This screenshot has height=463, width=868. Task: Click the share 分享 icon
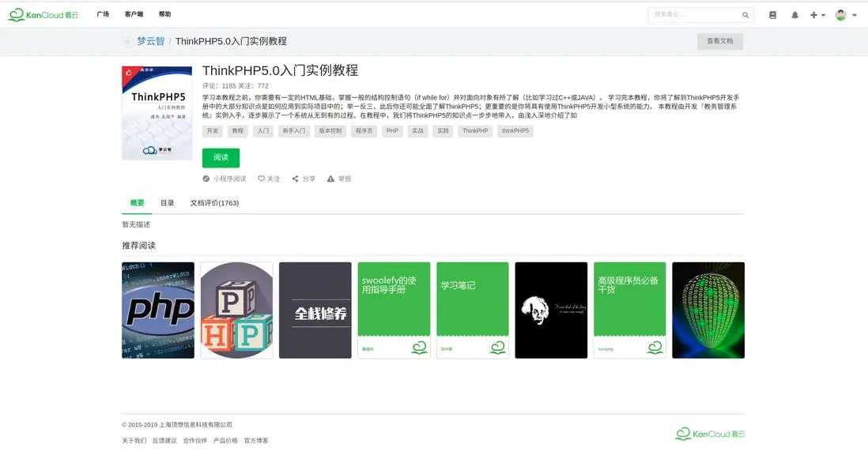pos(296,179)
